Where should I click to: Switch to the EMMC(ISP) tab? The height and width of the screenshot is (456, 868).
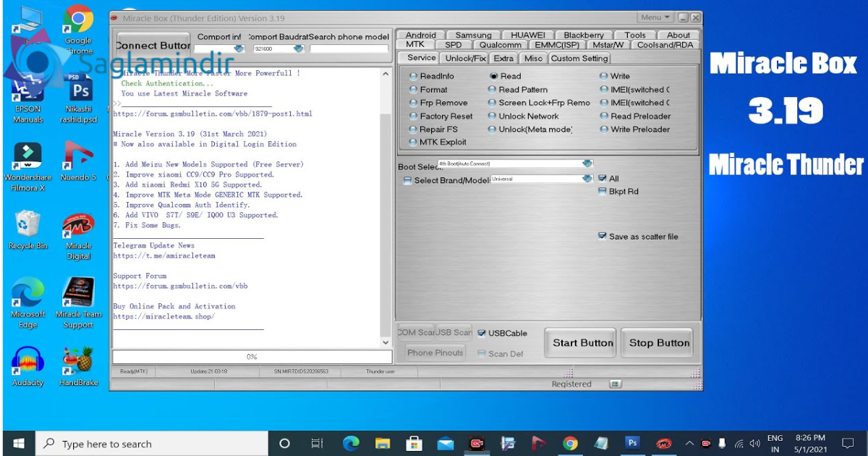point(557,45)
